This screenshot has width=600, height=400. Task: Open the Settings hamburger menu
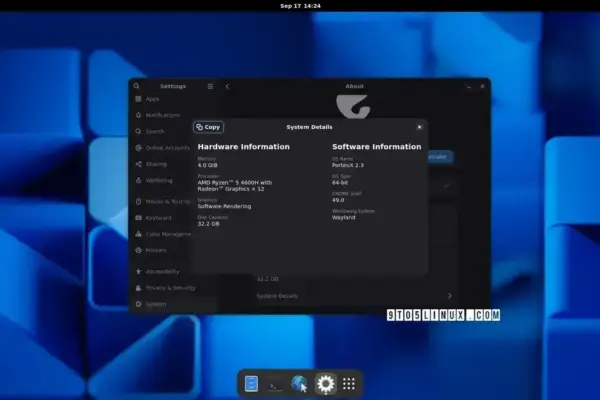tap(210, 86)
